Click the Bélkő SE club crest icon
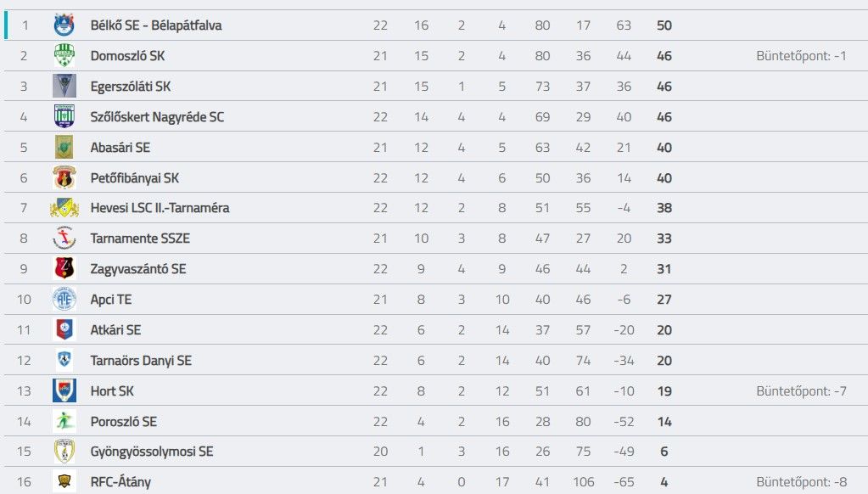Screen dimensions: 868x494 (64, 25)
